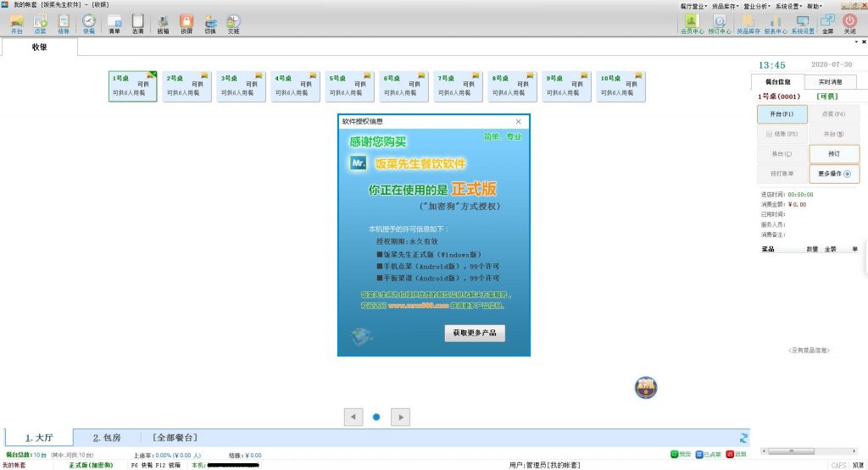Screen dimensions: 868x470
Task: Select table 5号桌
Action: 350,86
